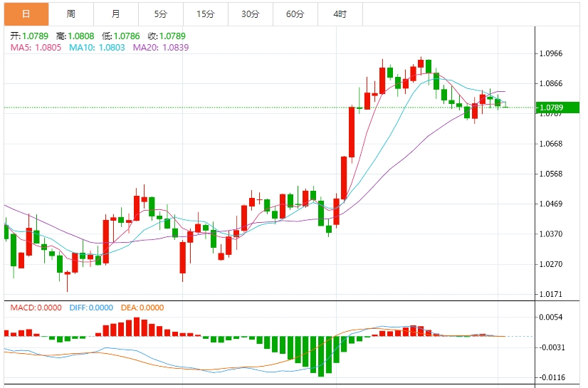Select the 30分 interval tab
This screenshot has width=588, height=388.
coord(251,14)
